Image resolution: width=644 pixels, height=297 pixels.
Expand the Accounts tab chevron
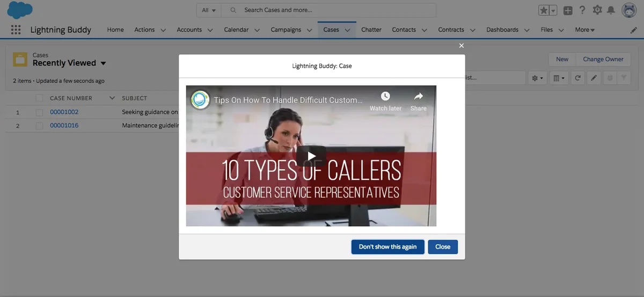(210, 30)
